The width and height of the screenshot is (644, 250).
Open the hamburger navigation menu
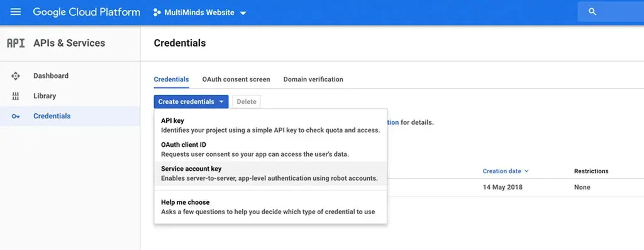pyautogui.click(x=15, y=12)
